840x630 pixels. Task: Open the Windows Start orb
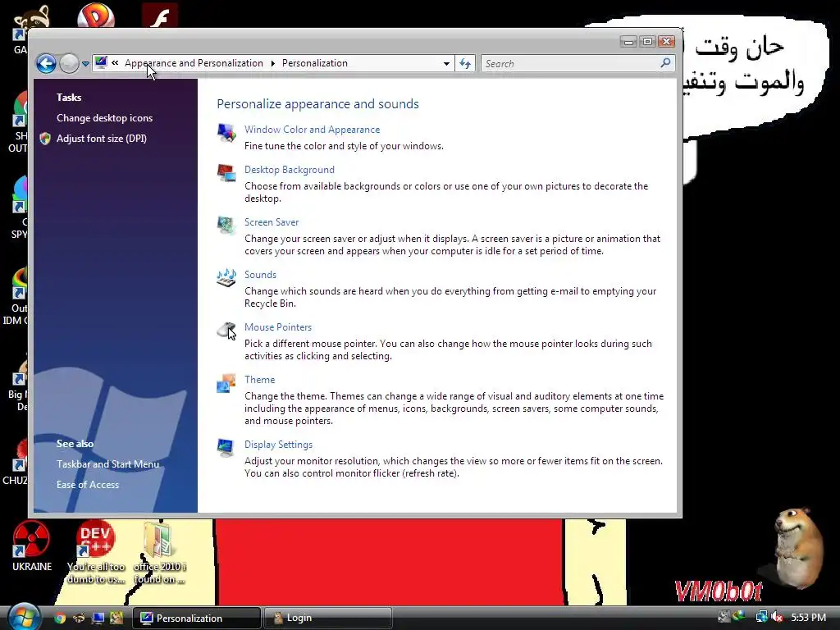point(24,617)
